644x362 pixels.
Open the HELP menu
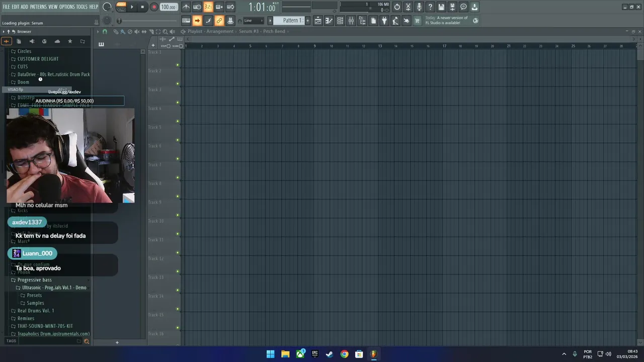(x=94, y=7)
